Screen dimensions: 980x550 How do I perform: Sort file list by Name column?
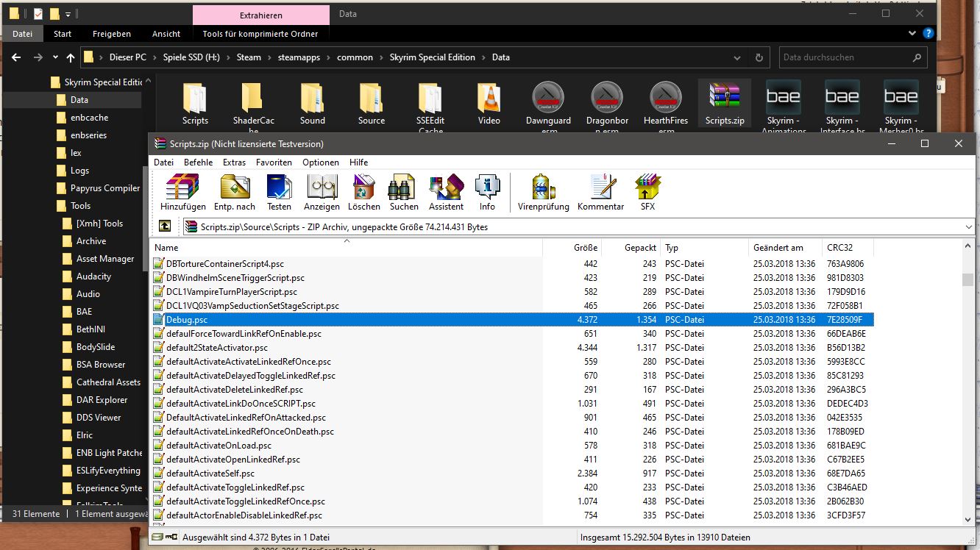click(x=346, y=247)
